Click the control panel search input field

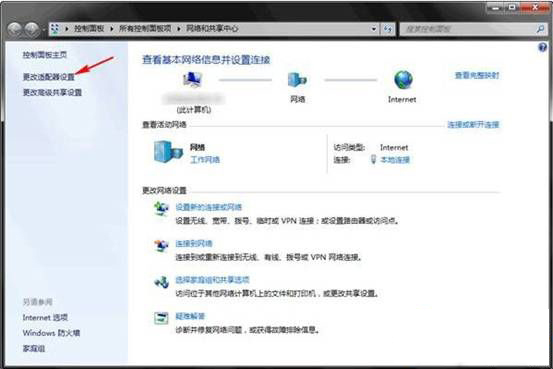pos(468,29)
